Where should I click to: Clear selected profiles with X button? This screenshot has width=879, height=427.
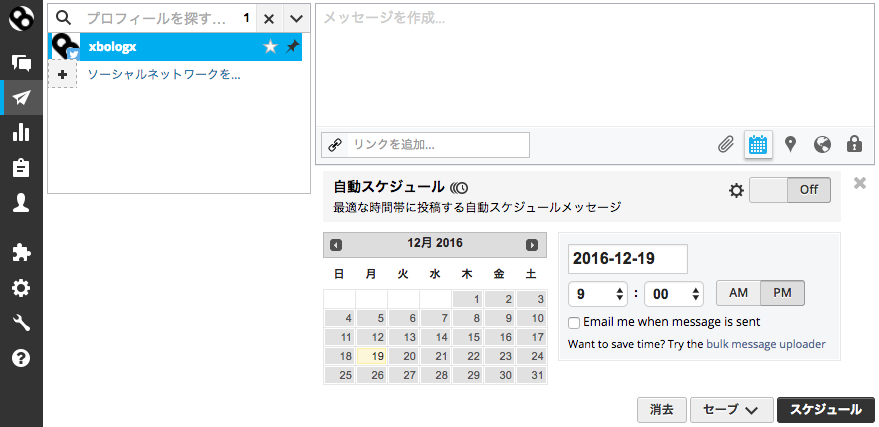tap(269, 19)
